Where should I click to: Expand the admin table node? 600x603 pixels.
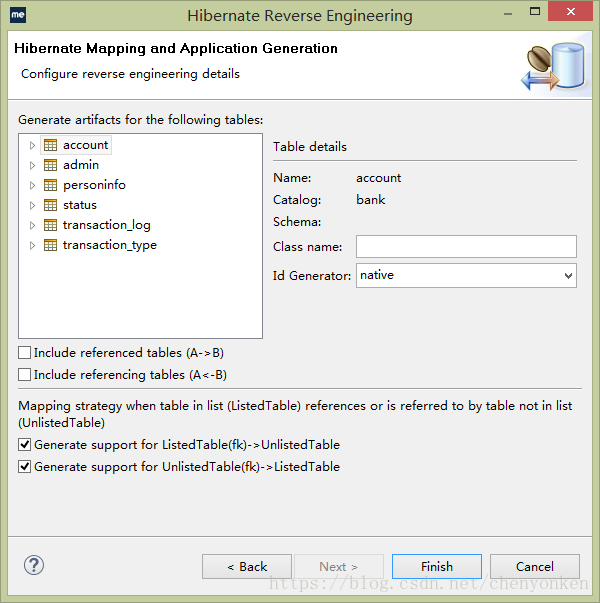coord(32,165)
